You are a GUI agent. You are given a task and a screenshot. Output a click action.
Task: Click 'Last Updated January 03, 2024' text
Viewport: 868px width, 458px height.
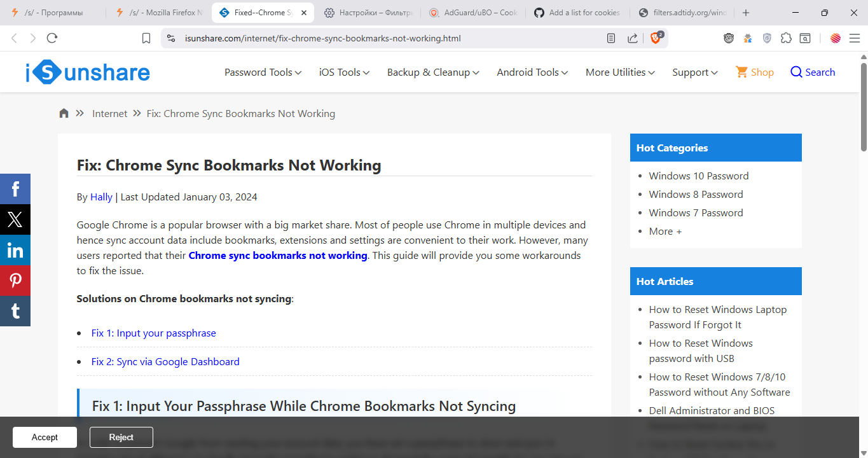(189, 197)
